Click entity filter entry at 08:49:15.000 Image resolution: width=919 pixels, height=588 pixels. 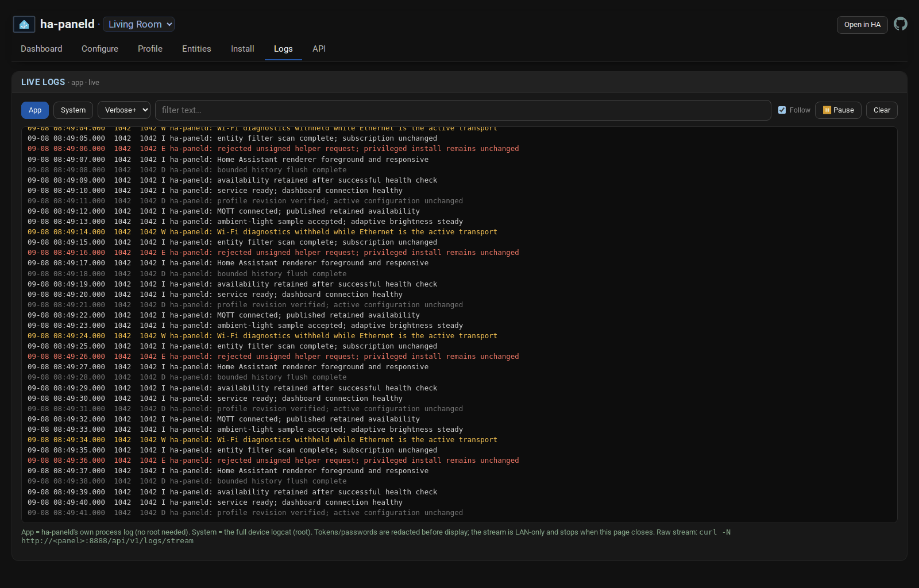[x=232, y=242]
